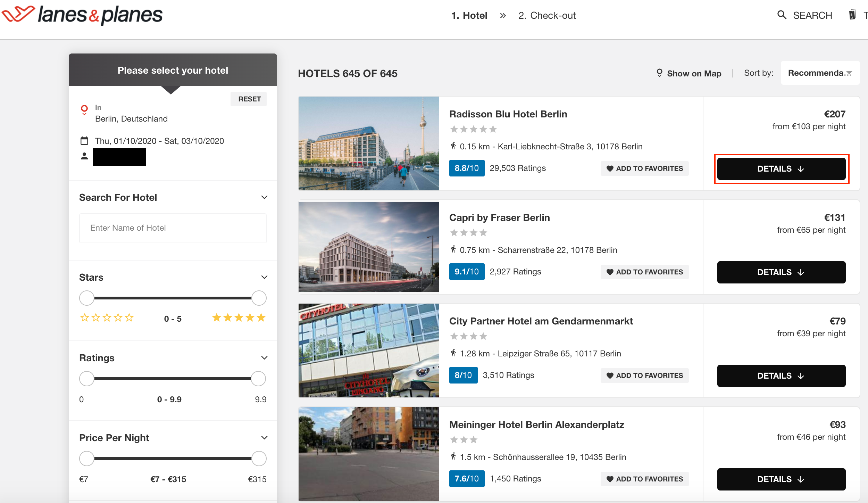Expand DETAILS for Radisson Blu Hotel Berlin
Viewport: 868px width, 503px height.
[781, 169]
